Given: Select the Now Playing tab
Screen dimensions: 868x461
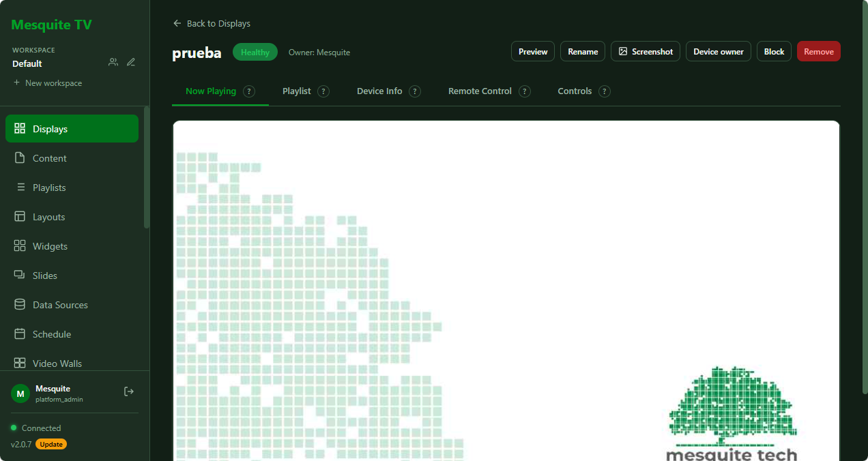Looking at the screenshot, I should point(211,91).
